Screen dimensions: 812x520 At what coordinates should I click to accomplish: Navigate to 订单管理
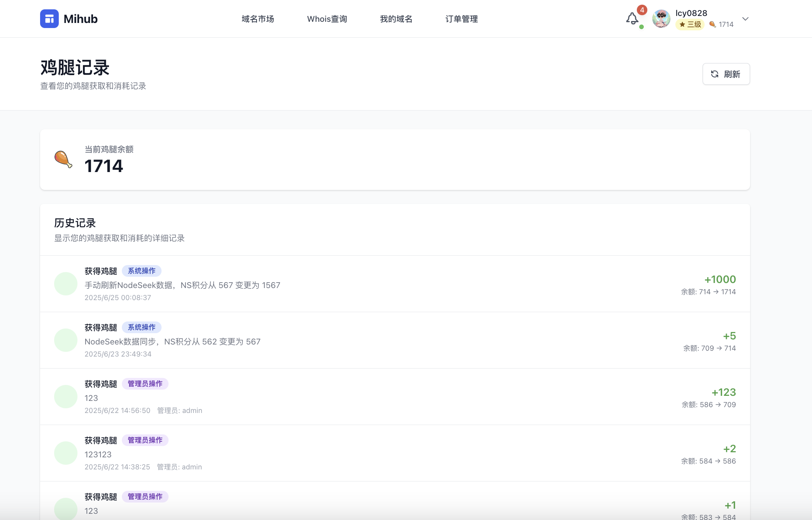(461, 19)
